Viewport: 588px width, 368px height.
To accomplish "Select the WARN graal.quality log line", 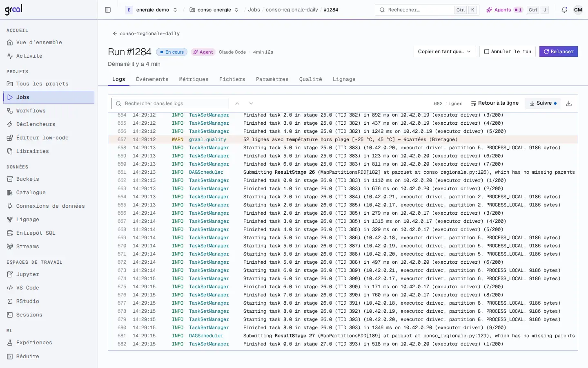I will [343, 139].
